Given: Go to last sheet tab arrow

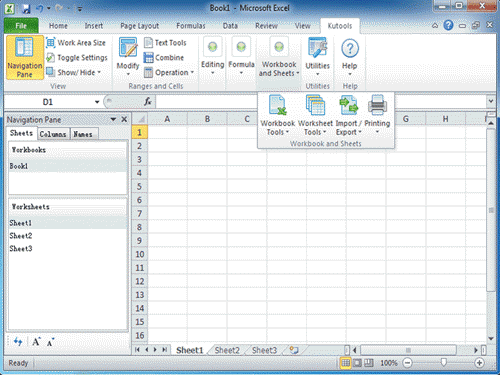Looking at the screenshot, I should coord(165,350).
